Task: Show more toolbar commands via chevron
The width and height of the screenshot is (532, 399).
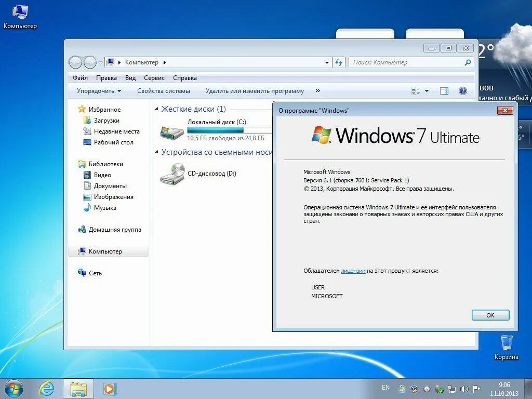Action: coord(317,90)
